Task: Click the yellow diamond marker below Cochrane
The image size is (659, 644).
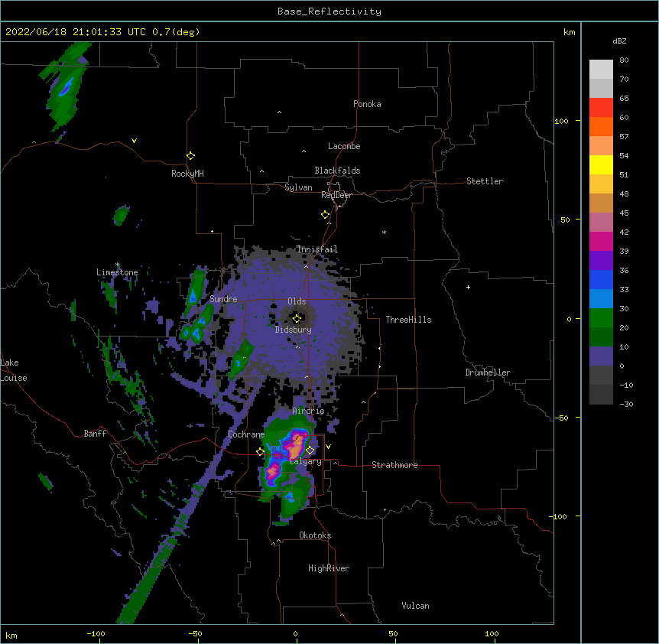Action: tap(260, 452)
